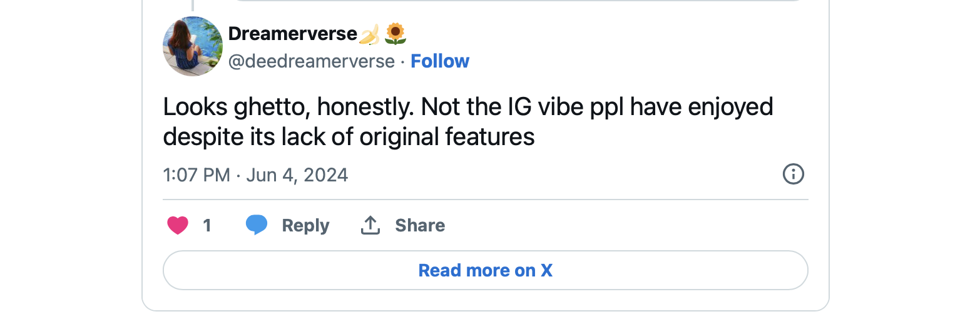Click the share upload arrow icon
980x324 pixels.
pos(370,225)
